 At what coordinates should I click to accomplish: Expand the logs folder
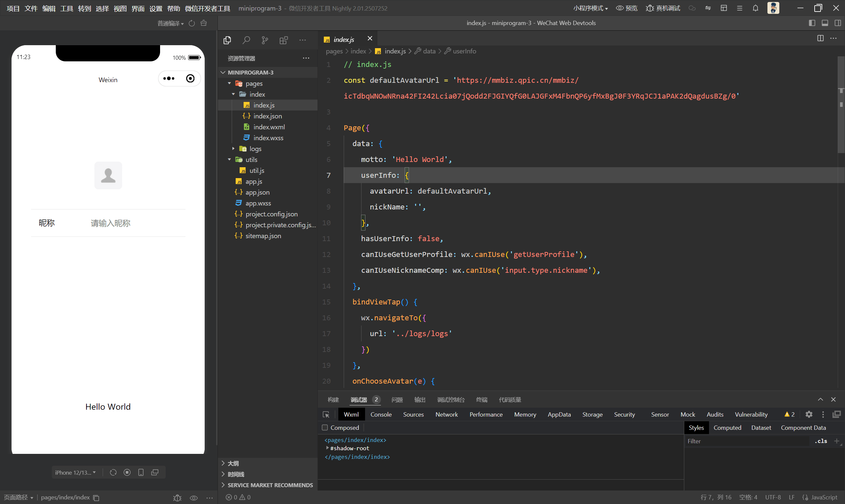(x=255, y=149)
